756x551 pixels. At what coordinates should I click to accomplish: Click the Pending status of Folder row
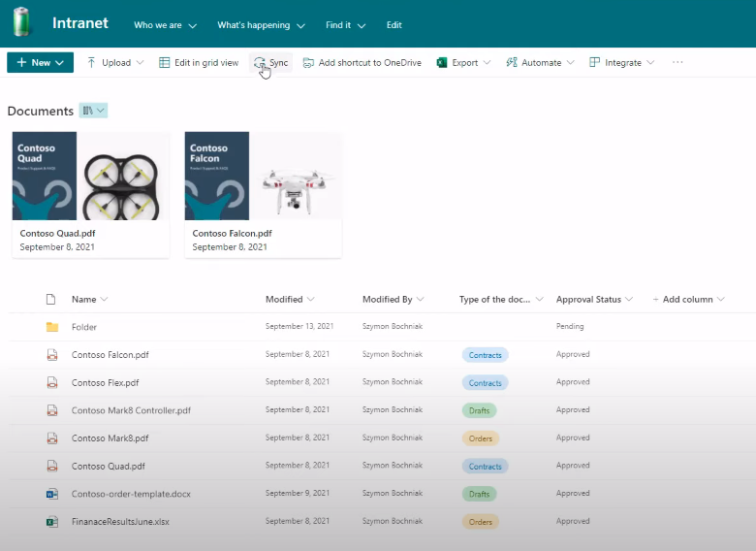(570, 327)
